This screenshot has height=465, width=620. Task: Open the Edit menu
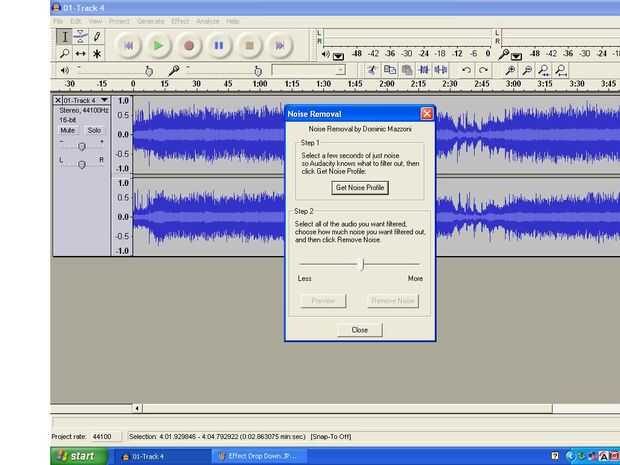pos(76,21)
